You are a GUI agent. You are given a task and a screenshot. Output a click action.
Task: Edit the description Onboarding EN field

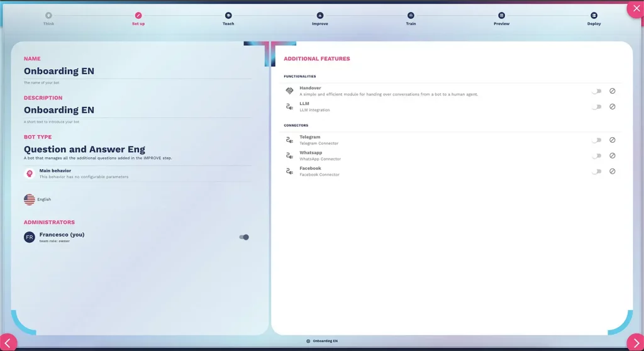138,110
